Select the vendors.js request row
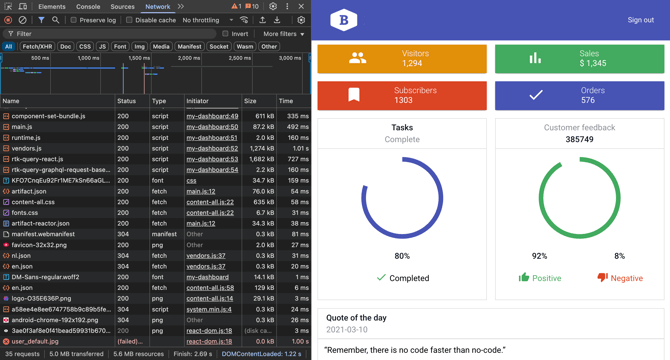This screenshot has height=360, width=670. pyautogui.click(x=156, y=148)
